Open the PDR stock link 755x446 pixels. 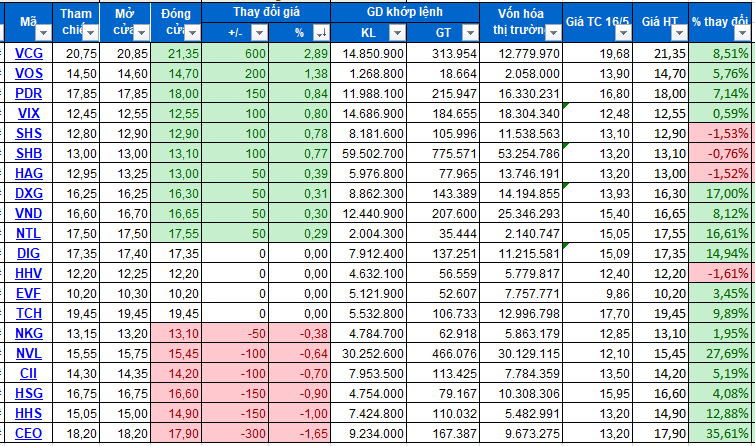[x=28, y=93]
